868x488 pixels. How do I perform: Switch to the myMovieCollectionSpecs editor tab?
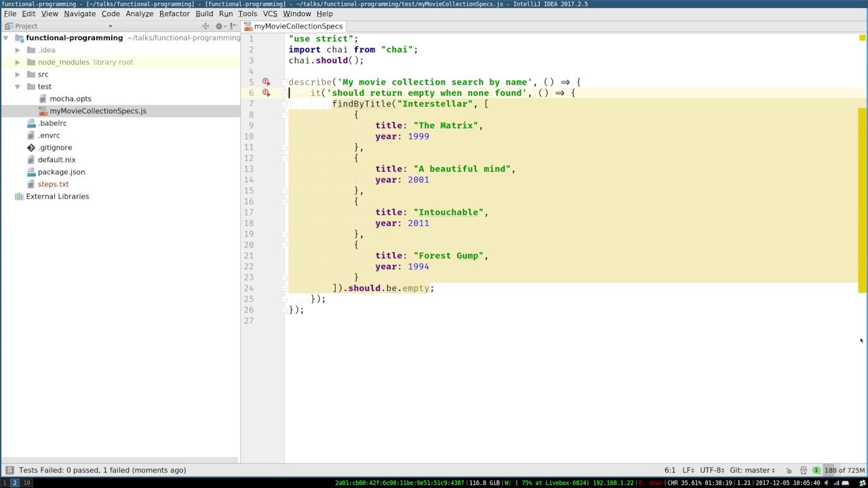coord(298,26)
